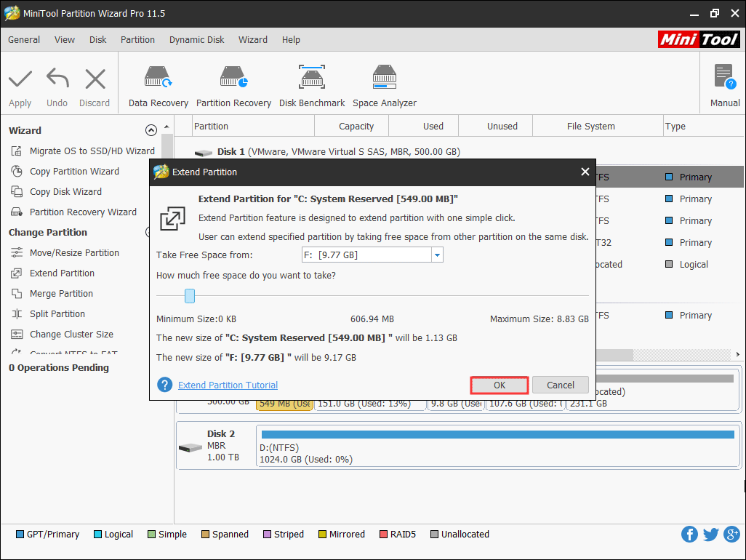Click the Partition column header
This screenshot has height=560, width=746.
point(253,126)
